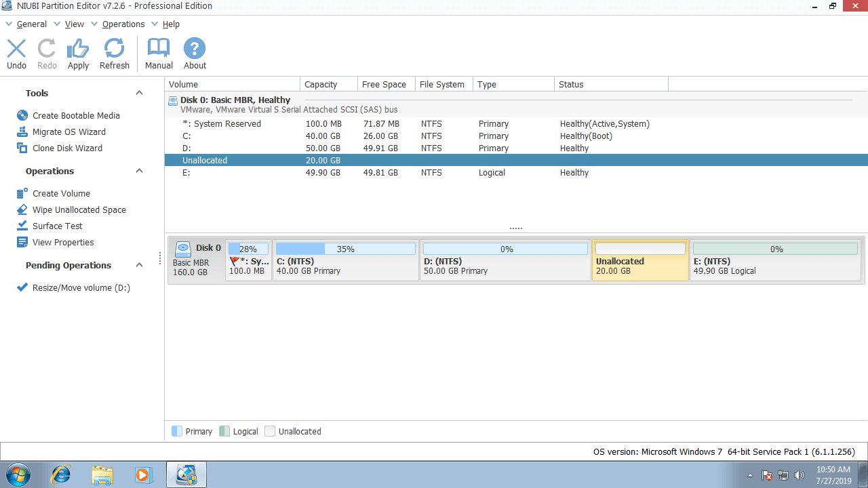Apply pending operations with Apply icon
Viewport: 868px width, 488px height.
78,49
